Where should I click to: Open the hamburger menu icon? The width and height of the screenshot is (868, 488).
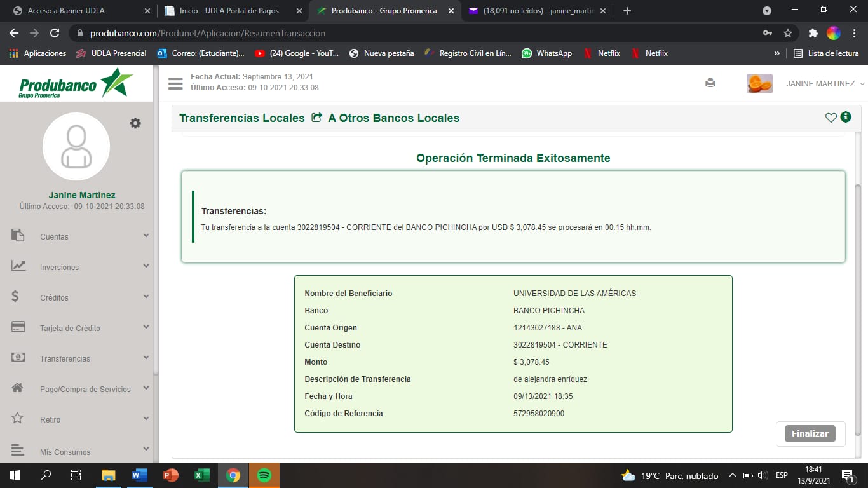click(175, 83)
